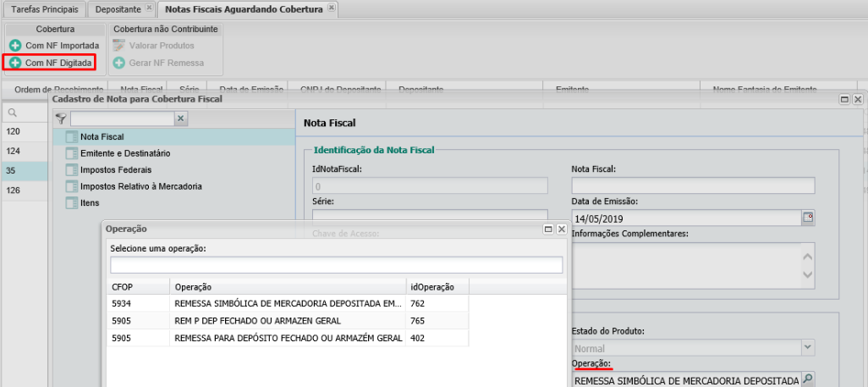
Task: Close the Operação dialog
Action: (561, 229)
